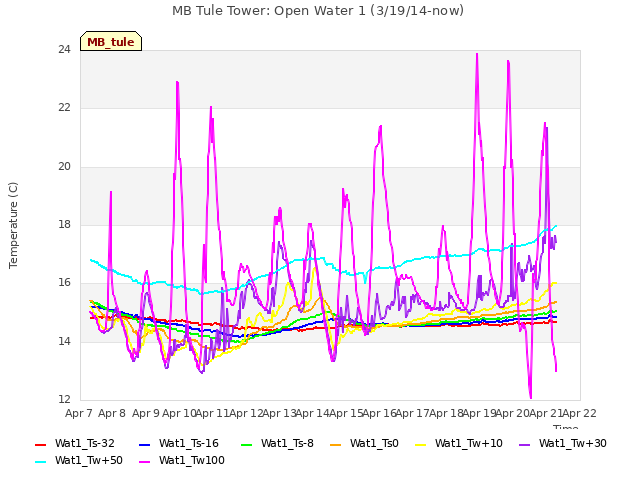Click the Apr 12 x-axis label
Image resolution: width=640 pixels, height=480 pixels.
(246, 413)
